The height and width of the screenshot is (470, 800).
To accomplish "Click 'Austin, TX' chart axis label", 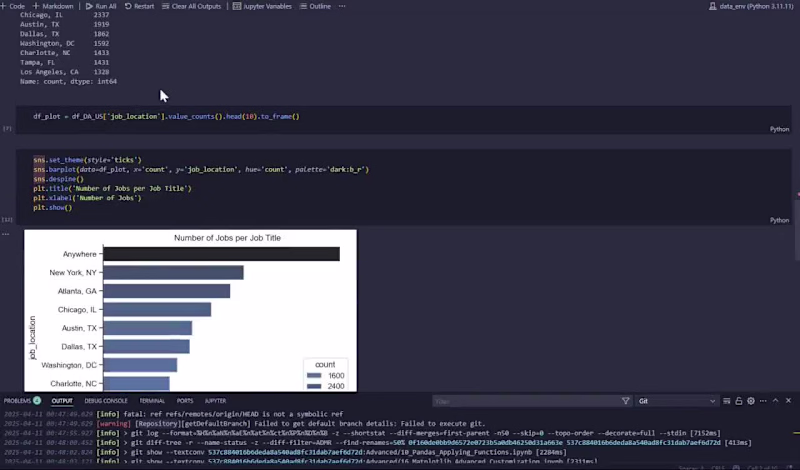I will coord(79,328).
